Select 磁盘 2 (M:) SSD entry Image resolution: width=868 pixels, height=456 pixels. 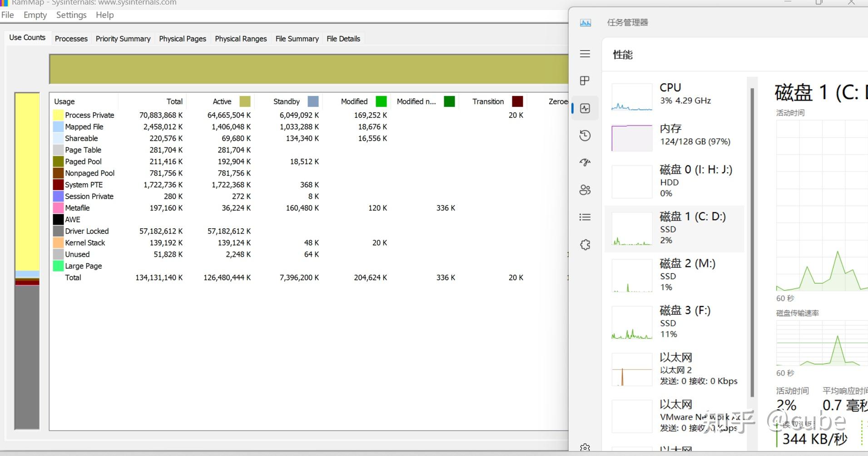pos(674,275)
